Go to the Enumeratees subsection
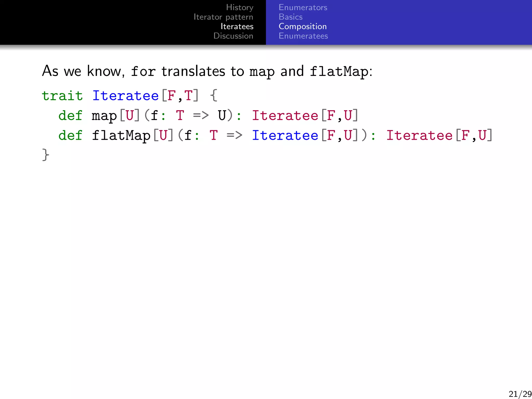 coord(303,36)
